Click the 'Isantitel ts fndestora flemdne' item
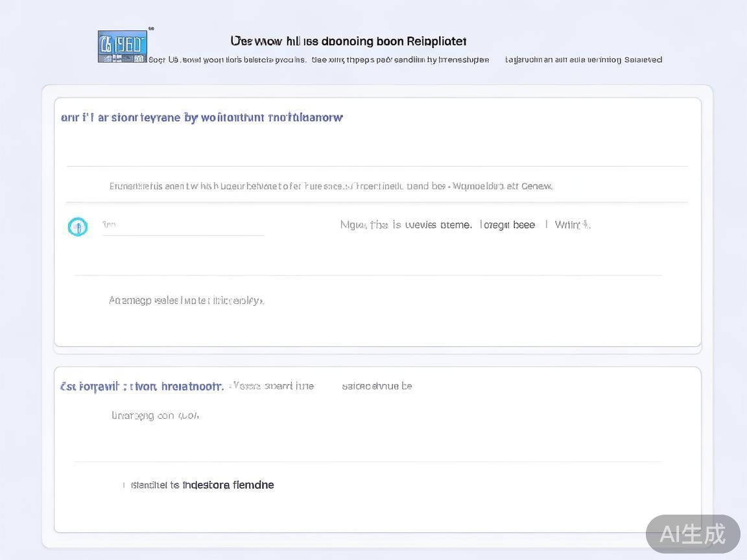The image size is (747, 560). click(x=202, y=485)
